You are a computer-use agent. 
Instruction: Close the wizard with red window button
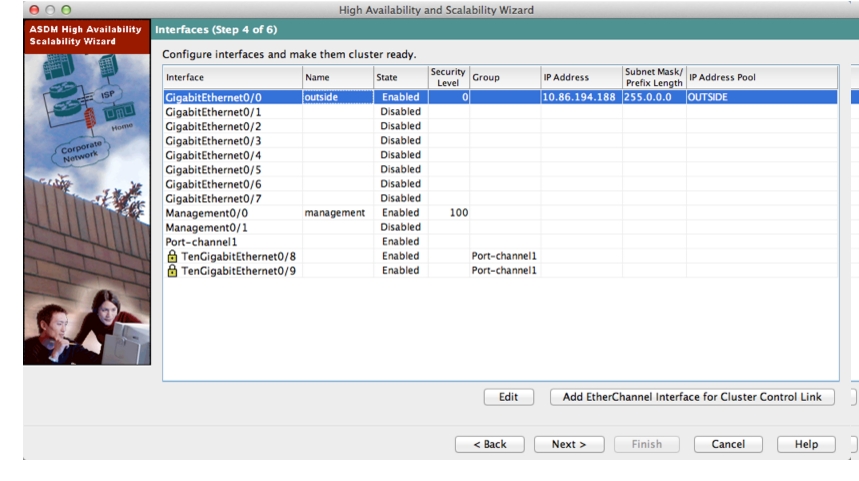pos(34,10)
